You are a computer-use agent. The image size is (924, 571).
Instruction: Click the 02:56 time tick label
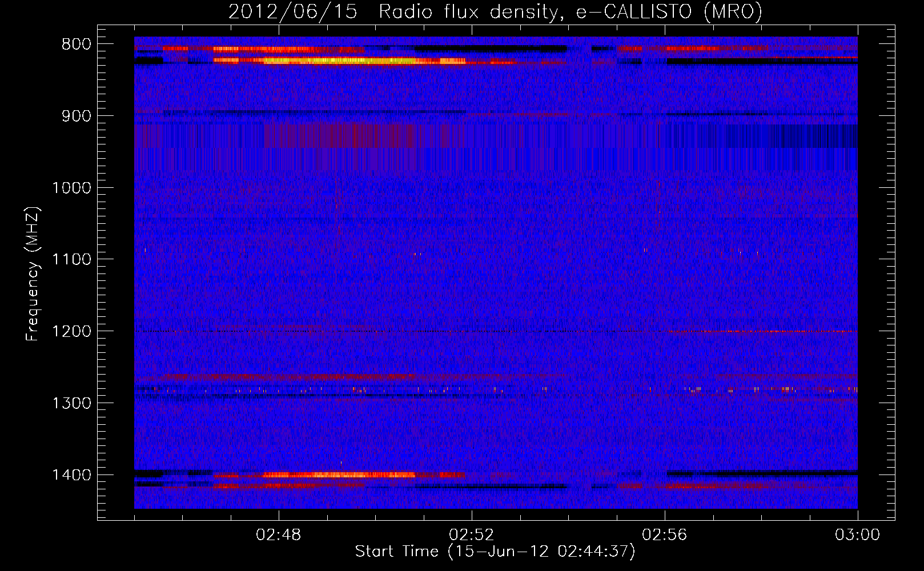(665, 535)
